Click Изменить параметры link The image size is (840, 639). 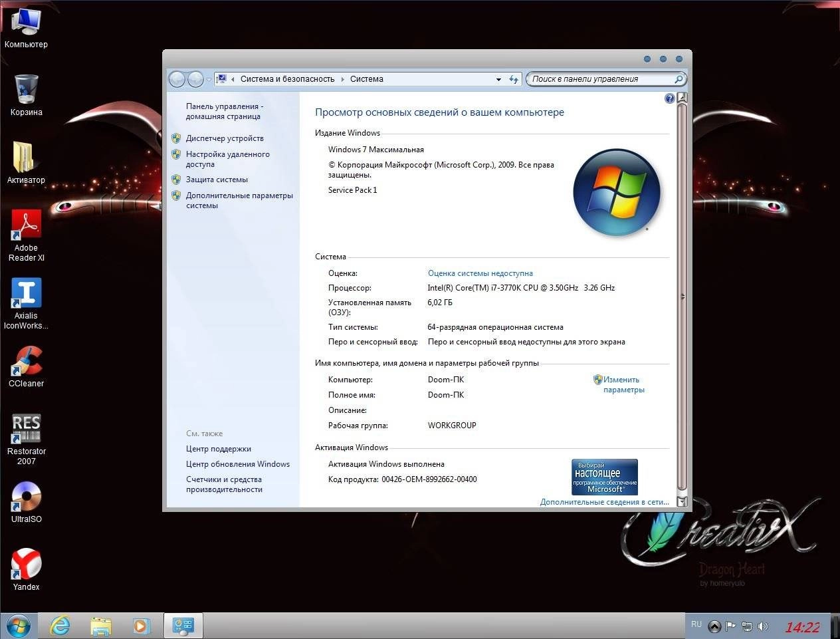tap(623, 385)
